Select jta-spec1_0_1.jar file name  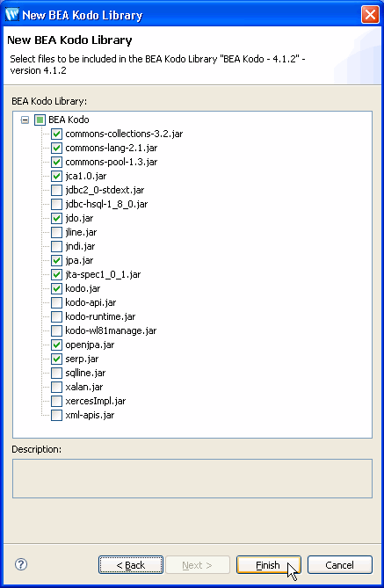click(103, 274)
